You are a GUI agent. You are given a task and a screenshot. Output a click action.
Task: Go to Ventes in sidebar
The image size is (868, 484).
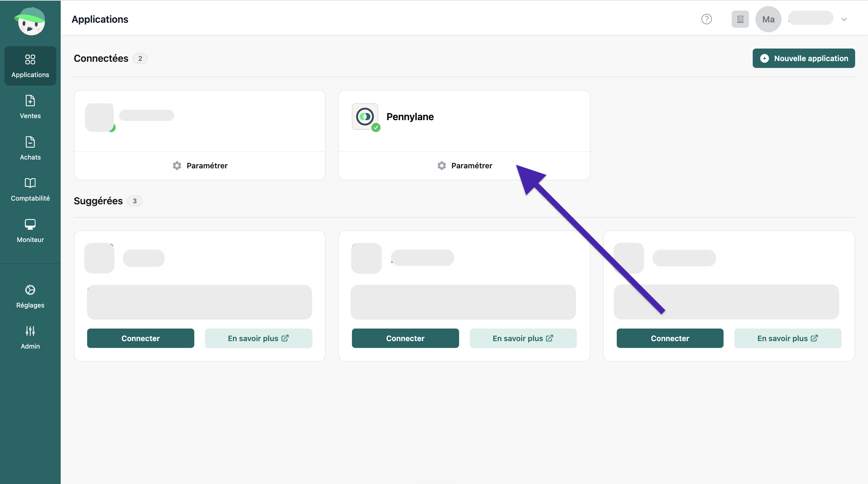pyautogui.click(x=30, y=107)
